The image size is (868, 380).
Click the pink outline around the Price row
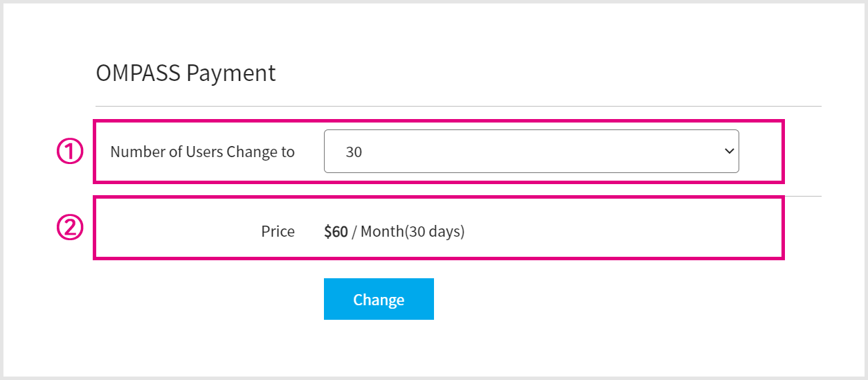(439, 258)
